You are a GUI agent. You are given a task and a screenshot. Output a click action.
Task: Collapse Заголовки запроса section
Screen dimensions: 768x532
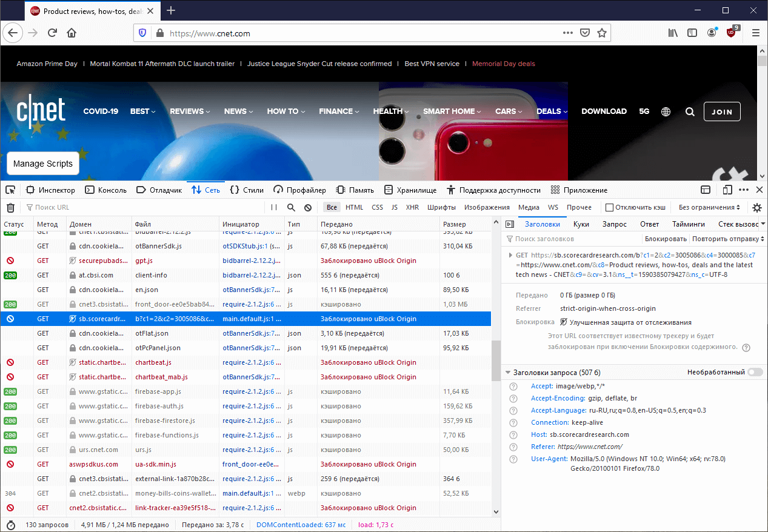(507, 372)
